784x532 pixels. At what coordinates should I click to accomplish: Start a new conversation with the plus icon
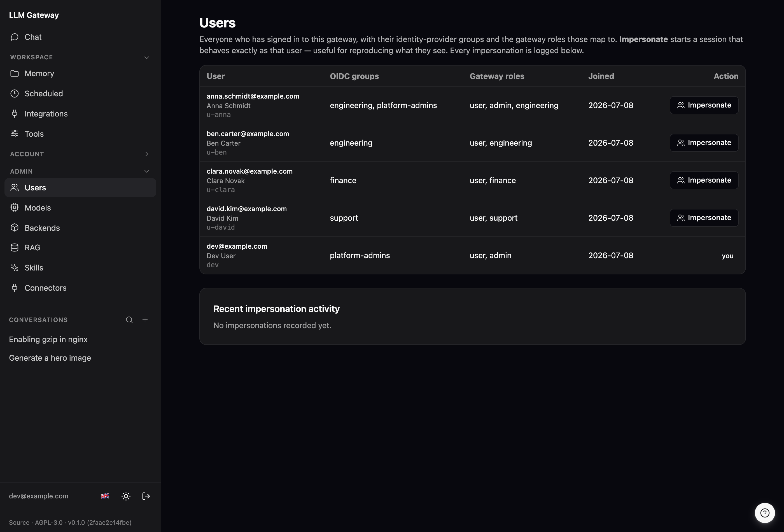coord(145,320)
